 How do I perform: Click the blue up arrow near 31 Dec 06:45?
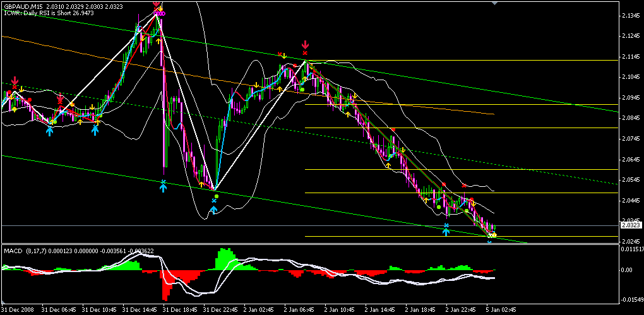(x=49, y=131)
